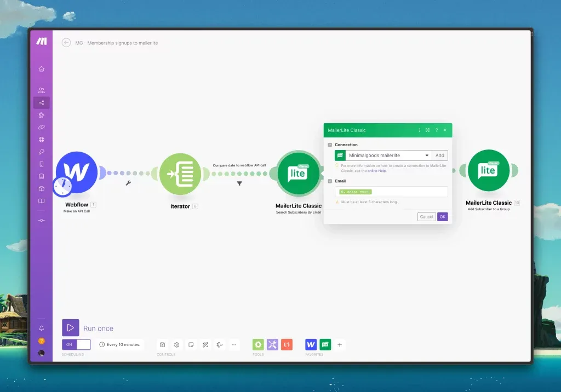Click Cancel in the dialog
The height and width of the screenshot is (392, 561).
point(426,217)
